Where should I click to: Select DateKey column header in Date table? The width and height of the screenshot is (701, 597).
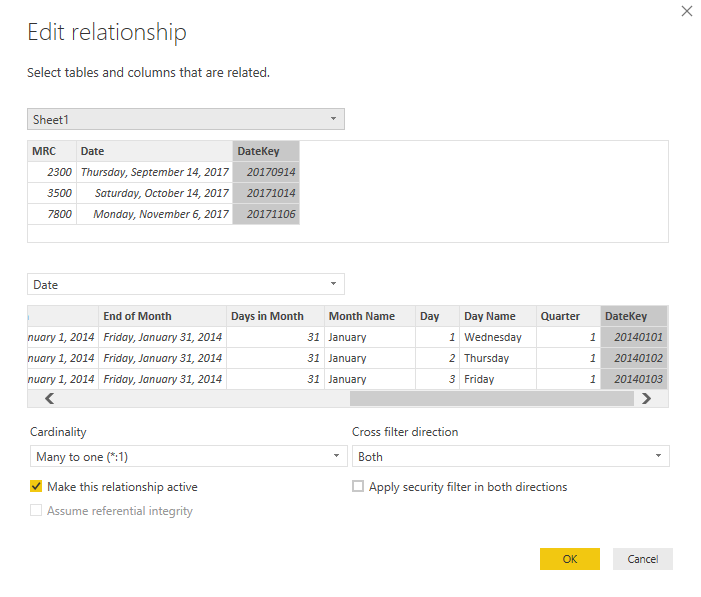(x=634, y=316)
